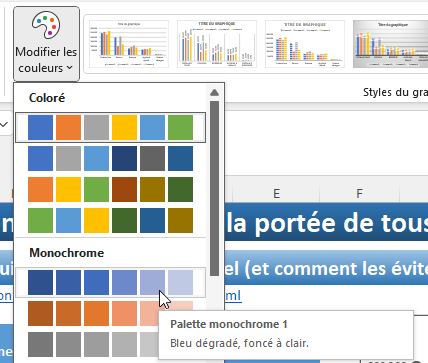Viewport: 428px width, 363px height.
Task: Select Palette monochrome 1 blue gradient
Action: click(x=110, y=282)
